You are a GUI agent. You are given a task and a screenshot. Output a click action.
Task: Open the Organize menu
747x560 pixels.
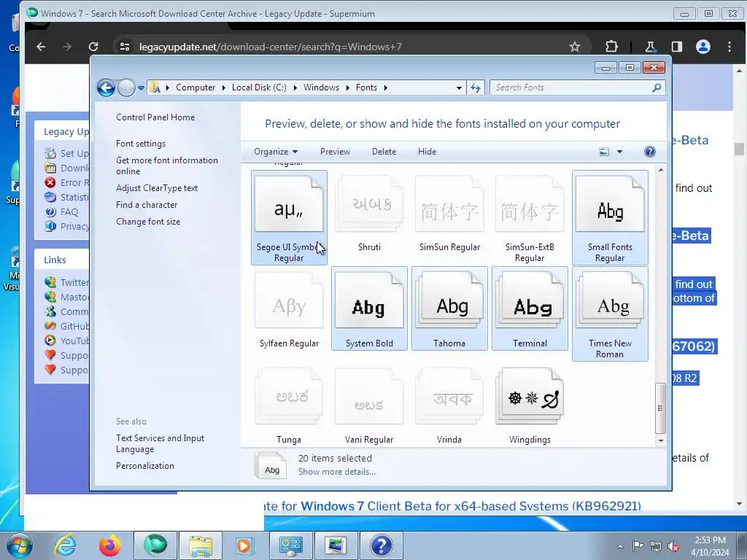[276, 152]
